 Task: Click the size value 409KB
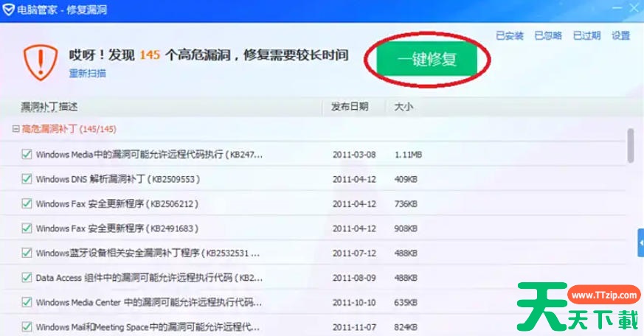click(406, 179)
